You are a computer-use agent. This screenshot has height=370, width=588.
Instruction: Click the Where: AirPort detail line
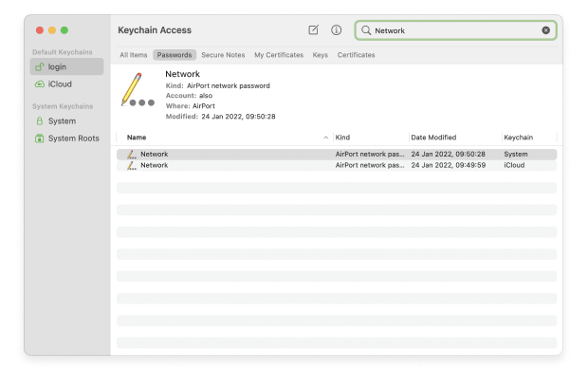pos(190,106)
